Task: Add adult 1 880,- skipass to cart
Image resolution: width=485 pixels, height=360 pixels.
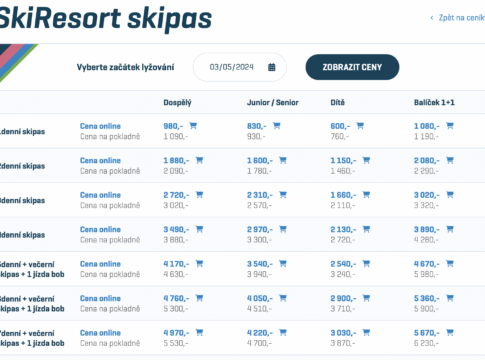Action: (x=199, y=160)
